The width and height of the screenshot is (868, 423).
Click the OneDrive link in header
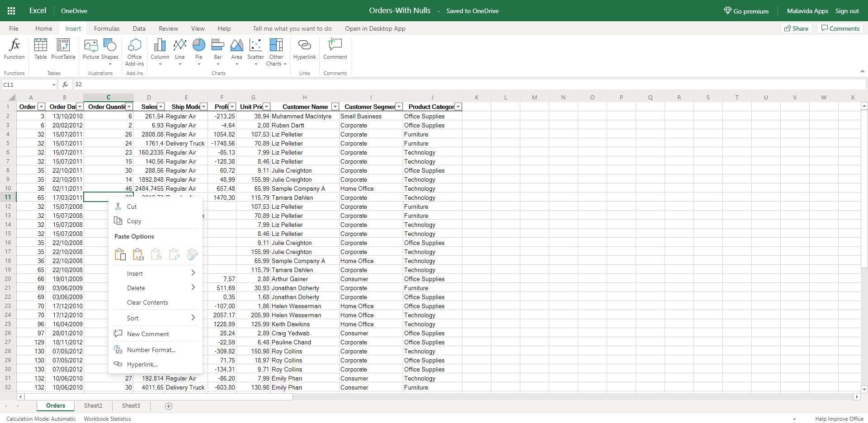[74, 11]
